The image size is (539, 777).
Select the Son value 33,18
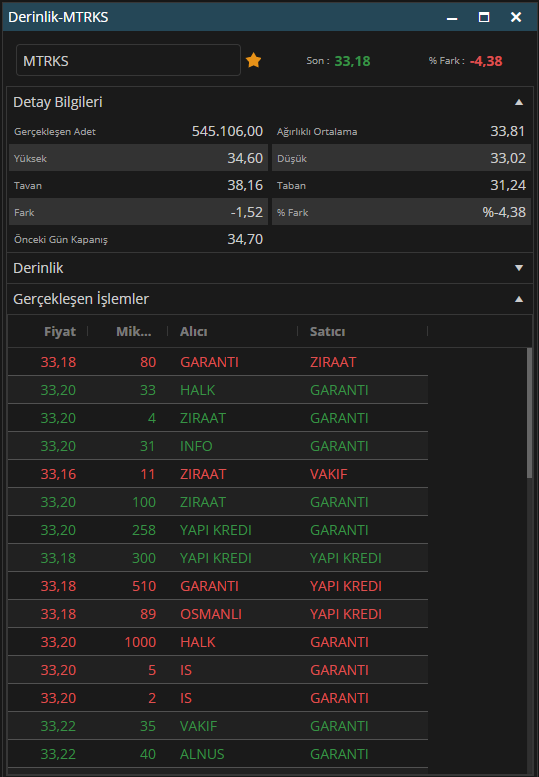click(x=352, y=61)
